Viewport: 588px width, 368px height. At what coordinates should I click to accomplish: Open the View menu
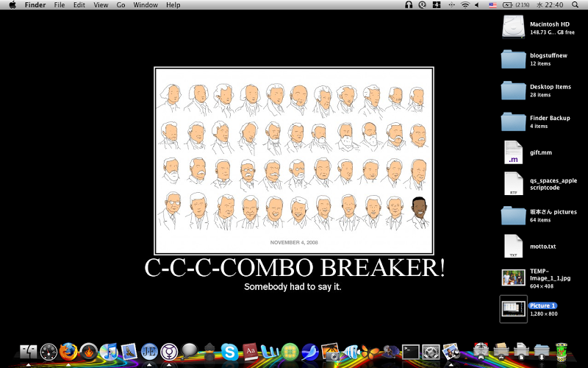101,5
